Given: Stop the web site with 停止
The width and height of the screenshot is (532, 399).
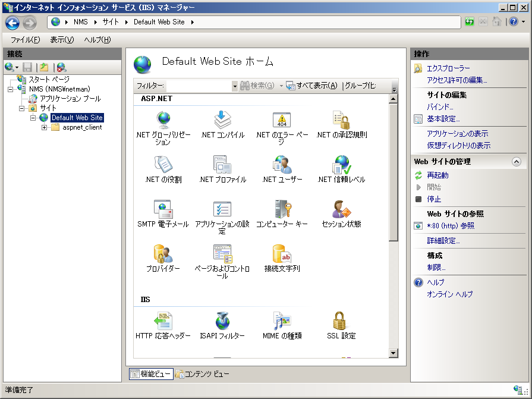Looking at the screenshot, I should [x=434, y=199].
